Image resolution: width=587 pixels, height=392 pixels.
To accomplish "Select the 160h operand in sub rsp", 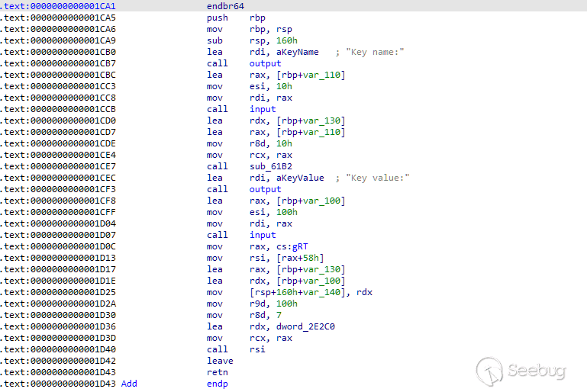I will pos(287,40).
